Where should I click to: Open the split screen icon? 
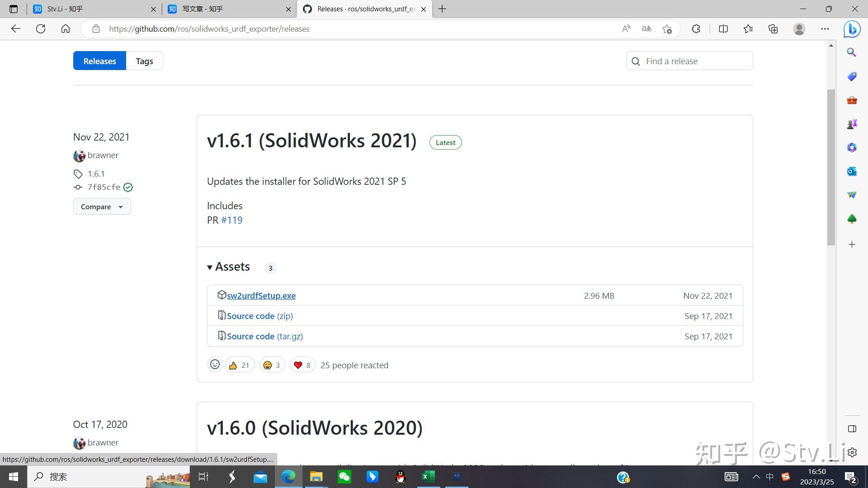723,29
